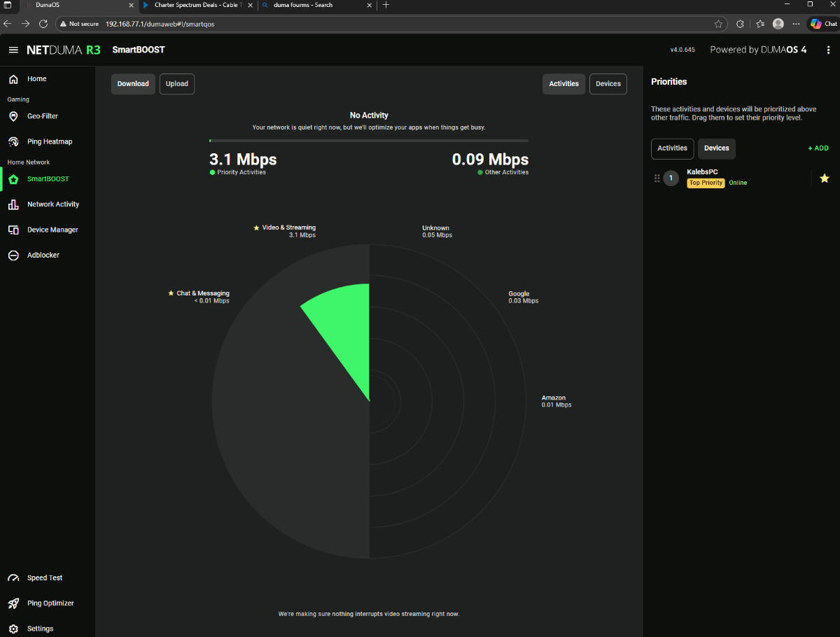The width and height of the screenshot is (840, 637).
Task: Open the Adblocker page
Action: pyautogui.click(x=43, y=255)
